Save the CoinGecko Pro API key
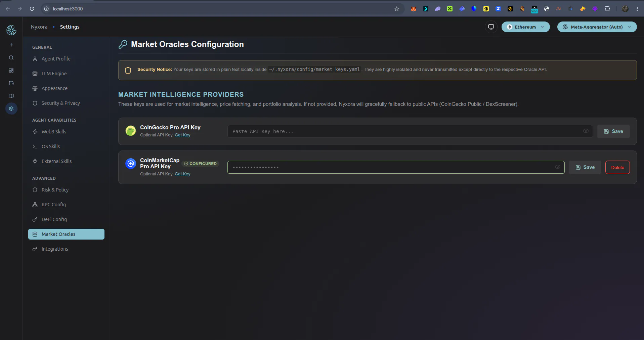 [x=613, y=131]
